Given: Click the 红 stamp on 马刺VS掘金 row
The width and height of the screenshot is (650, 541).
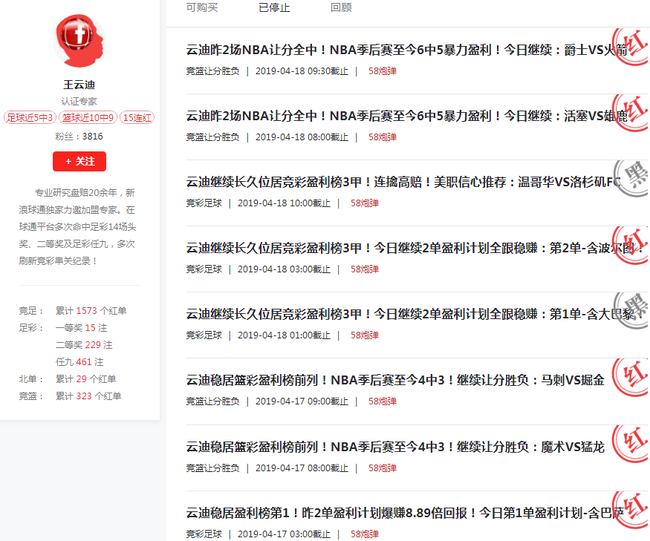Looking at the screenshot, I should coord(631,377).
